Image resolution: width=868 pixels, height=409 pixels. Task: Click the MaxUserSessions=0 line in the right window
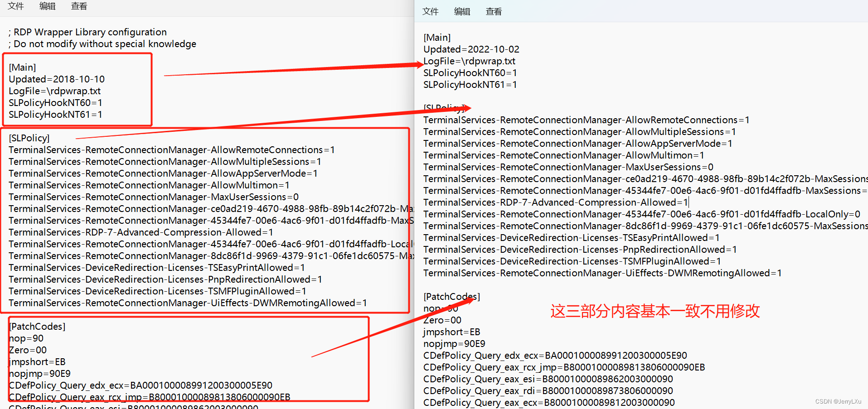click(568, 167)
